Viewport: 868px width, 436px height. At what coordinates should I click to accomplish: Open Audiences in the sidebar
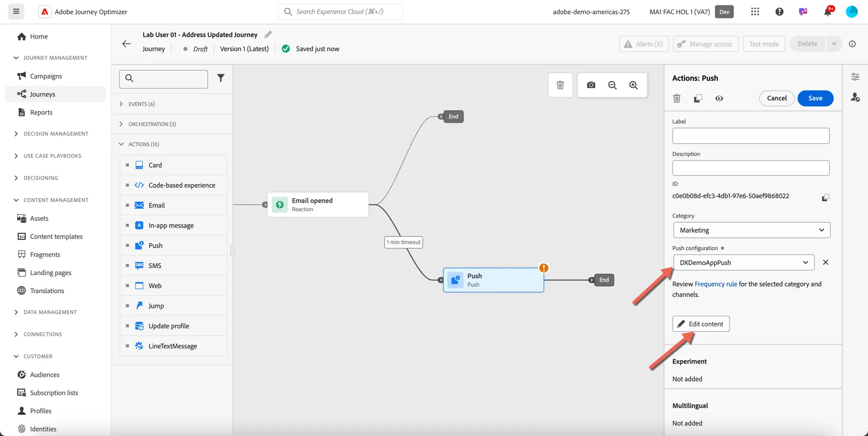45,375
